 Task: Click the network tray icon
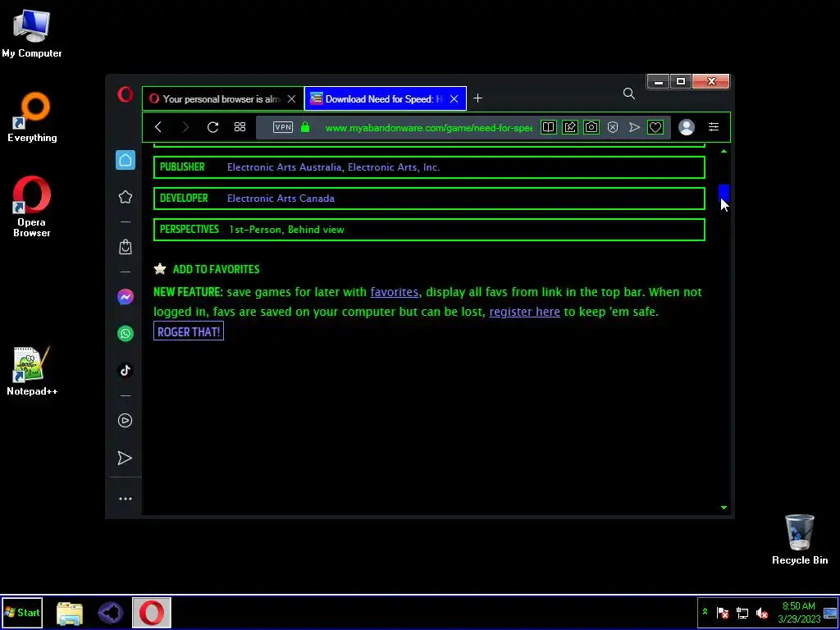point(742,613)
